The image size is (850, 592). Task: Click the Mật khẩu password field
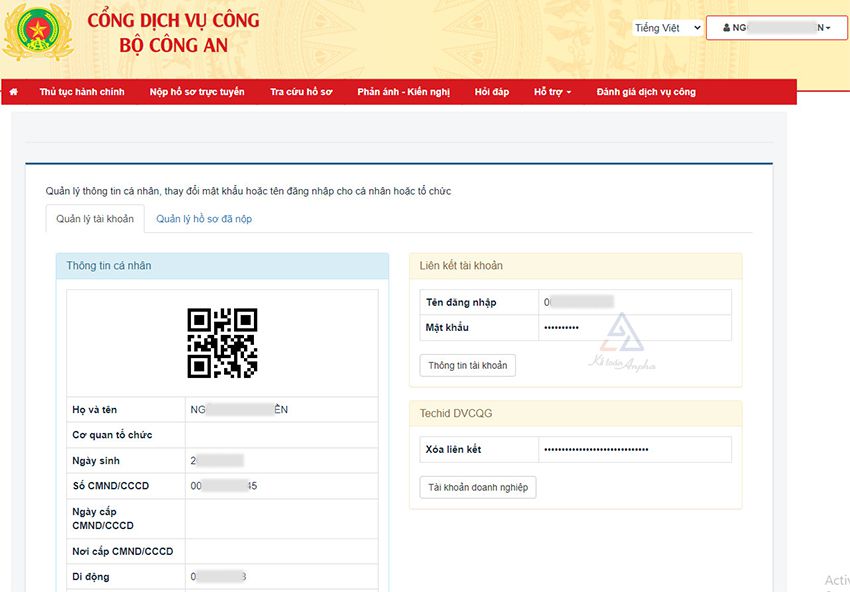pos(634,328)
